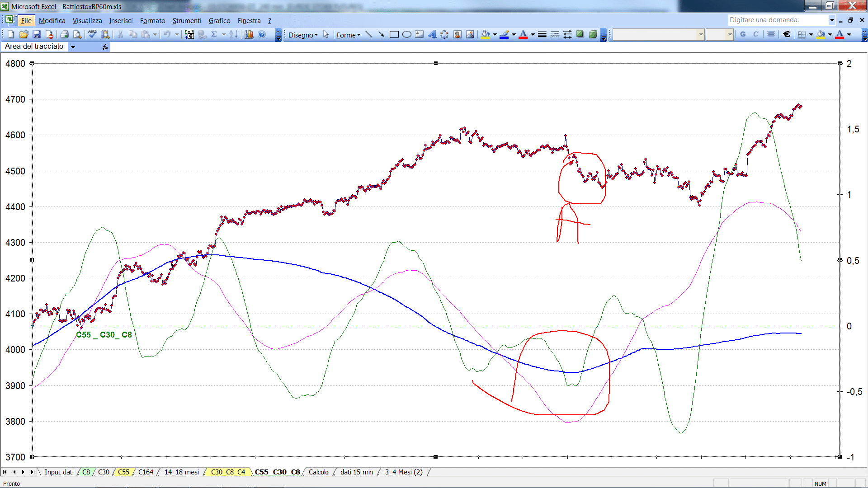Image resolution: width=868 pixels, height=488 pixels.
Task: Open the Formato menu
Action: tap(152, 21)
